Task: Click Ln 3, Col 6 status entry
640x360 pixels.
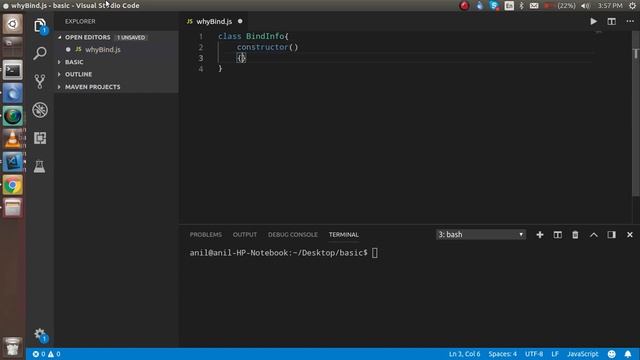Action: (x=464, y=354)
